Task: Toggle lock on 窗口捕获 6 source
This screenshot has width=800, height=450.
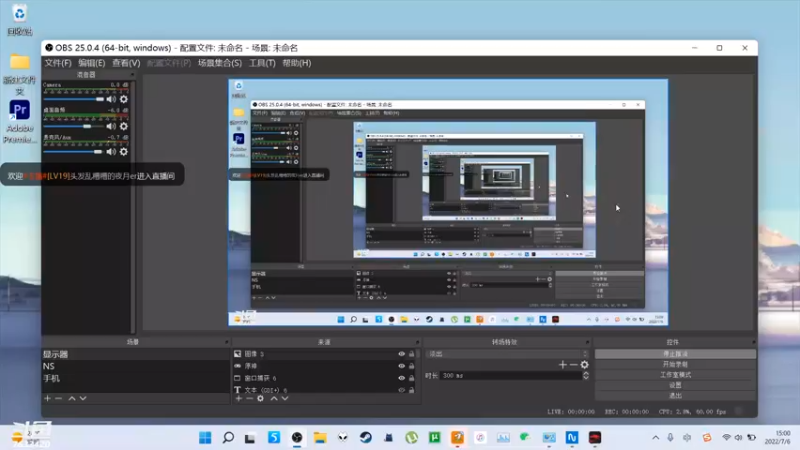Action: 412,378
